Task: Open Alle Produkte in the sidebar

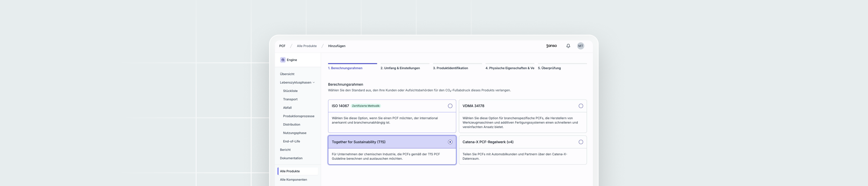Action: (298, 171)
